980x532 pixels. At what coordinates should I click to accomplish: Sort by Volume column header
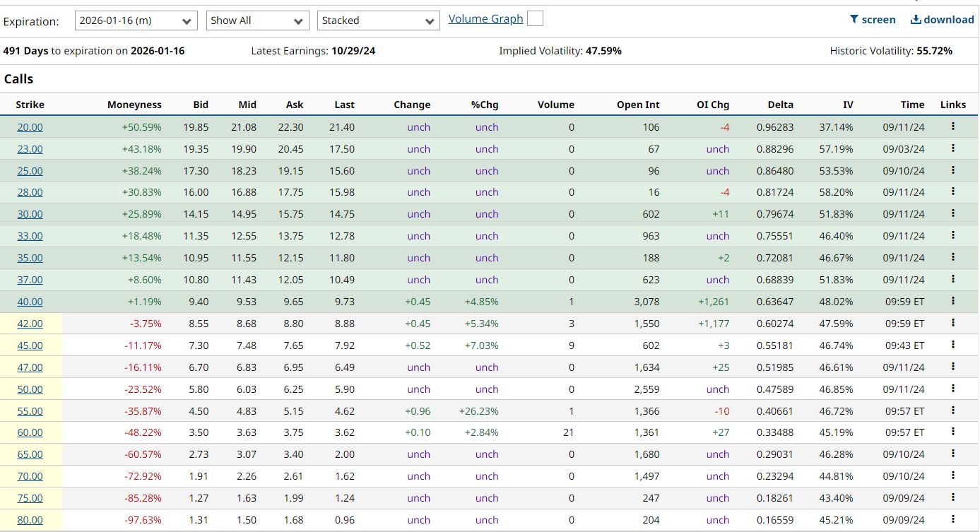click(x=556, y=105)
